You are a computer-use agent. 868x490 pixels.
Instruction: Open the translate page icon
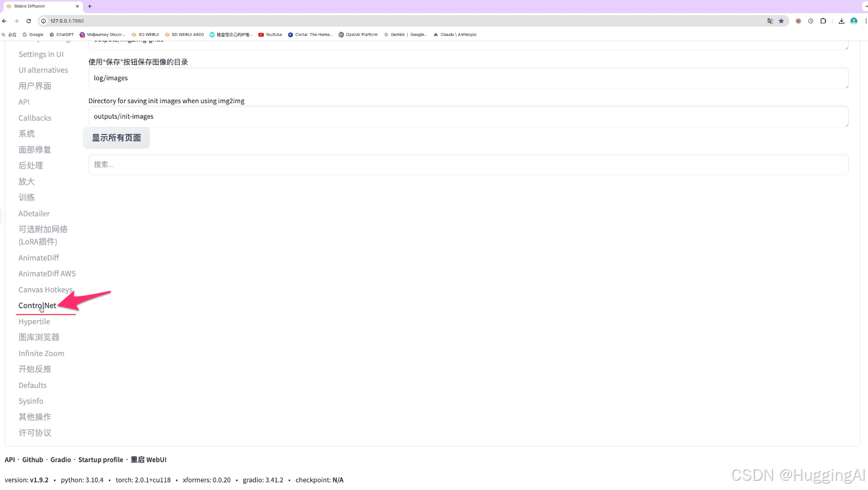[770, 21]
